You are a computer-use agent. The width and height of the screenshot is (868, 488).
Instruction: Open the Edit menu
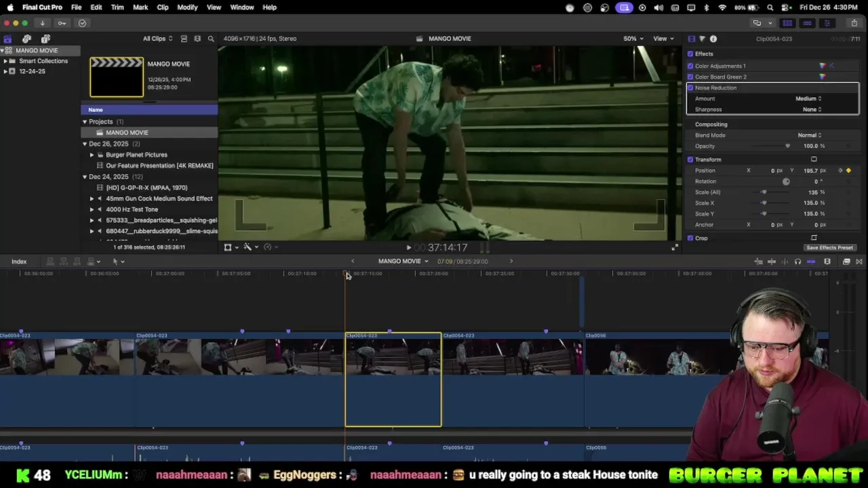[96, 7]
